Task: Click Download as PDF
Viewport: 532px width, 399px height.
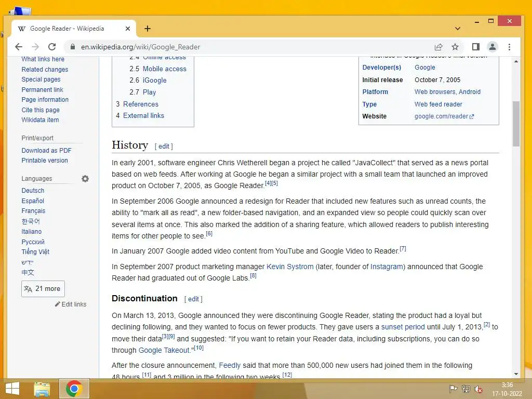Action: pos(46,150)
